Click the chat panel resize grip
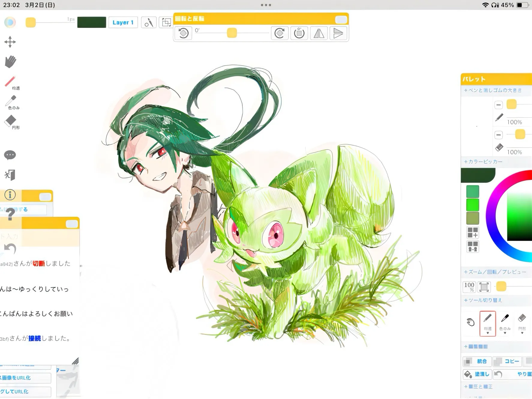532x399 pixels. [x=75, y=361]
